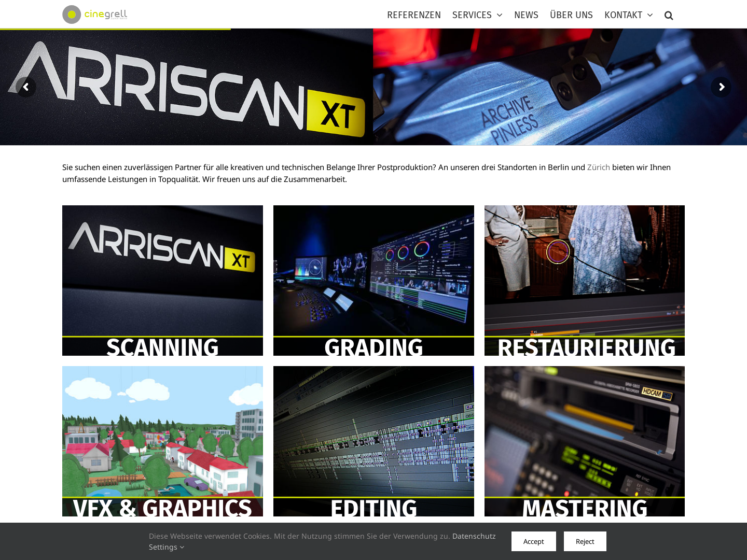Reject cookies with Reject button

click(x=585, y=541)
